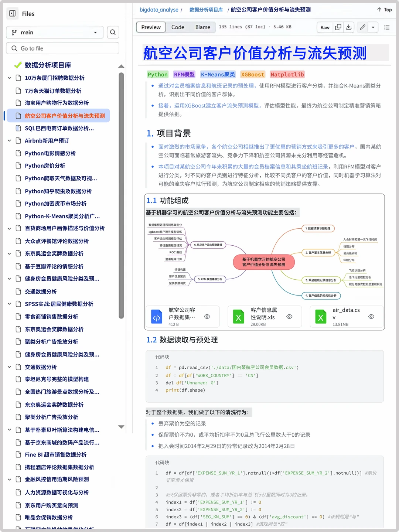
Task: Click Excel icon of air_data.csv
Action: pyautogui.click(x=321, y=317)
